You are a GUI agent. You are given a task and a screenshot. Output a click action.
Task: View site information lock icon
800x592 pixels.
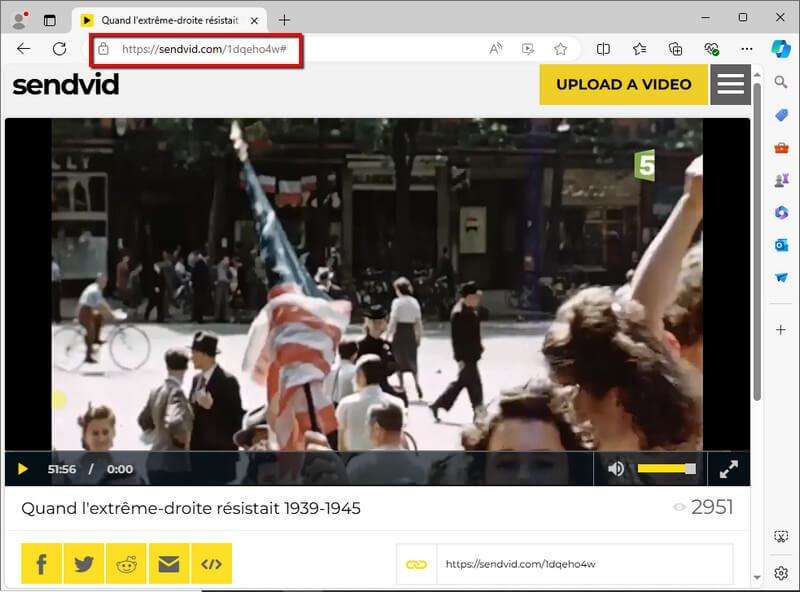[104, 49]
